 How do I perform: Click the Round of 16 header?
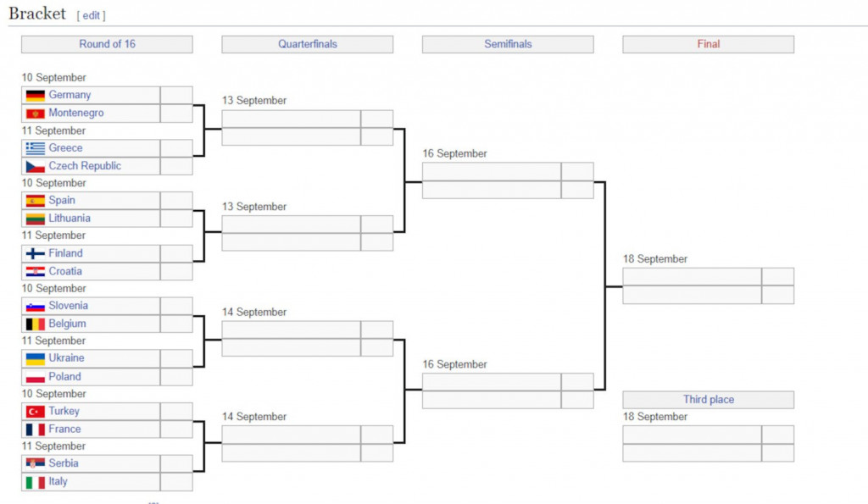click(x=107, y=44)
